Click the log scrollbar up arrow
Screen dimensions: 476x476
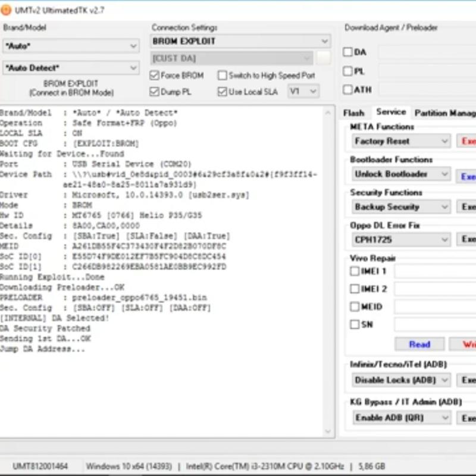[x=328, y=112]
